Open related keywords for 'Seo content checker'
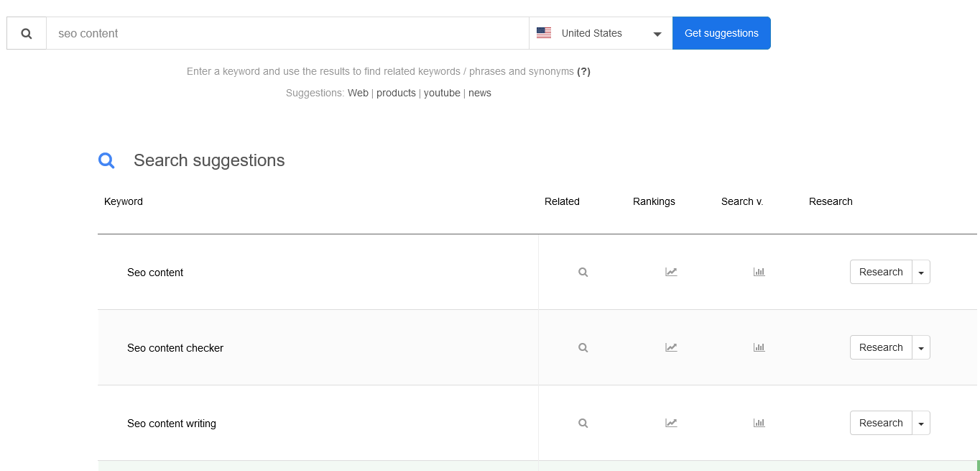The image size is (980, 471). coord(583,348)
